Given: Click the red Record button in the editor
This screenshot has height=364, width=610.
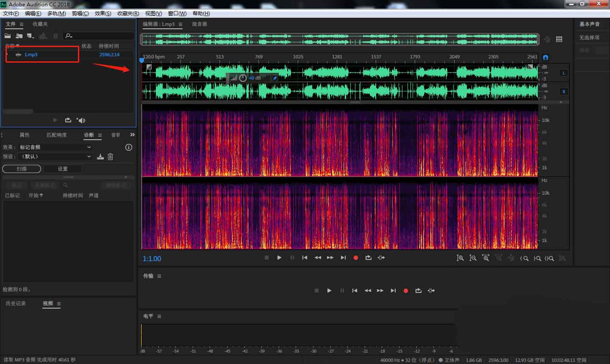Looking at the screenshot, I should click(356, 258).
